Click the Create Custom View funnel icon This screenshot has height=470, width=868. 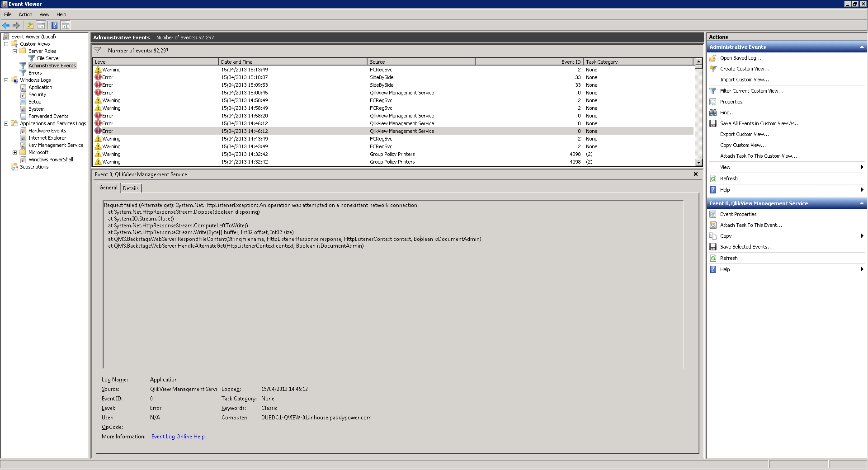(x=713, y=69)
